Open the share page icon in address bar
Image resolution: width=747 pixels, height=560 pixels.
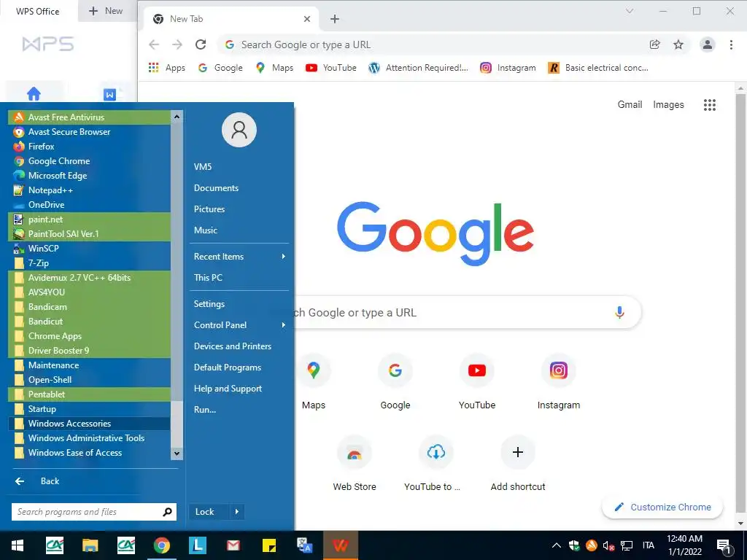pos(654,44)
